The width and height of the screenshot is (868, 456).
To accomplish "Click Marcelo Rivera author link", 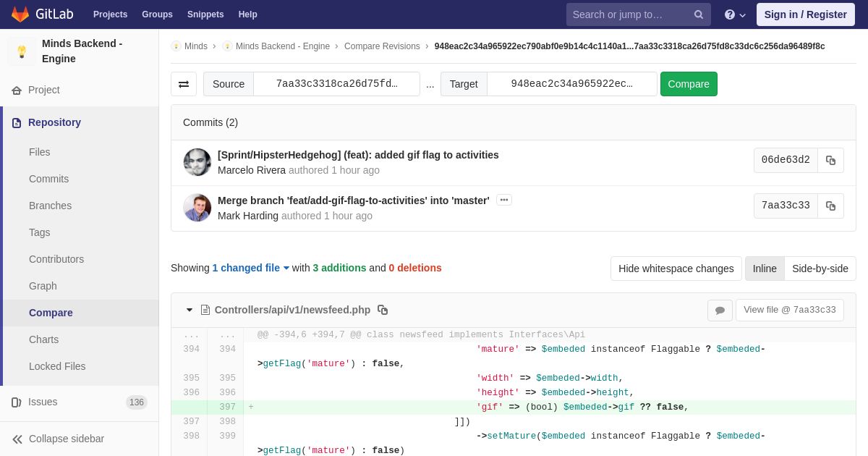I will click(x=252, y=170).
